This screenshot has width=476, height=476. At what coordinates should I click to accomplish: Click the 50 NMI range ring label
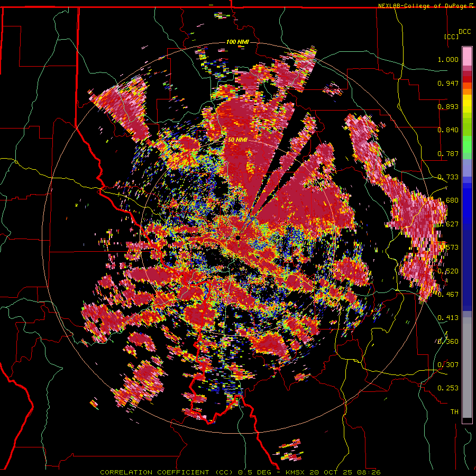pyautogui.click(x=237, y=140)
